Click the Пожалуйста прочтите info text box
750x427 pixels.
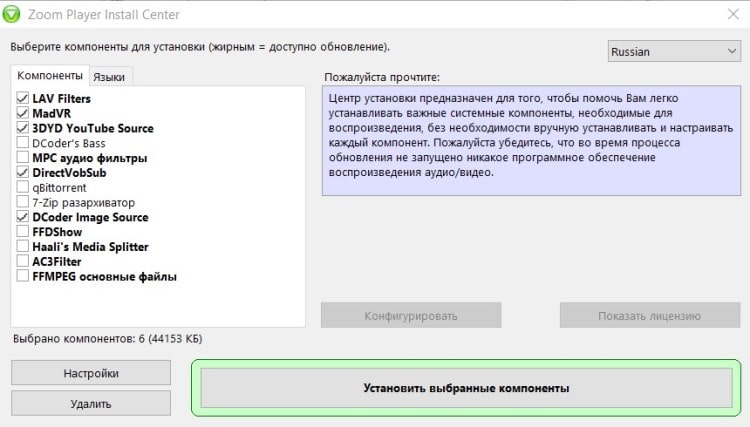tap(531, 141)
